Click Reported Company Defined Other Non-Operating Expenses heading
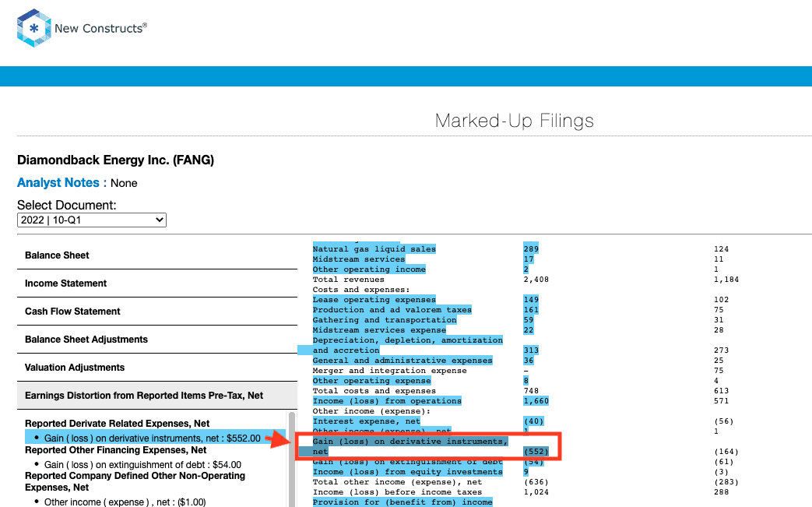Image resolution: width=812 pixels, height=507 pixels. [x=135, y=481]
